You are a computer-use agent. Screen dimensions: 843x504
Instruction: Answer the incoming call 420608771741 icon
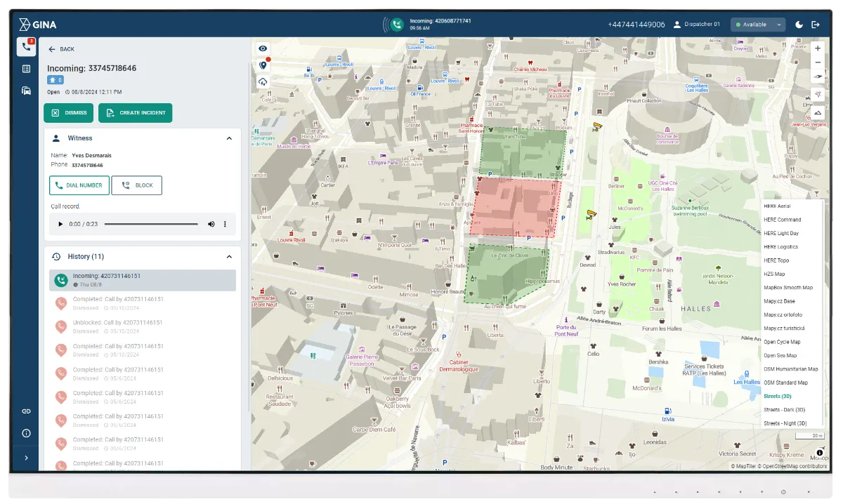397,25
